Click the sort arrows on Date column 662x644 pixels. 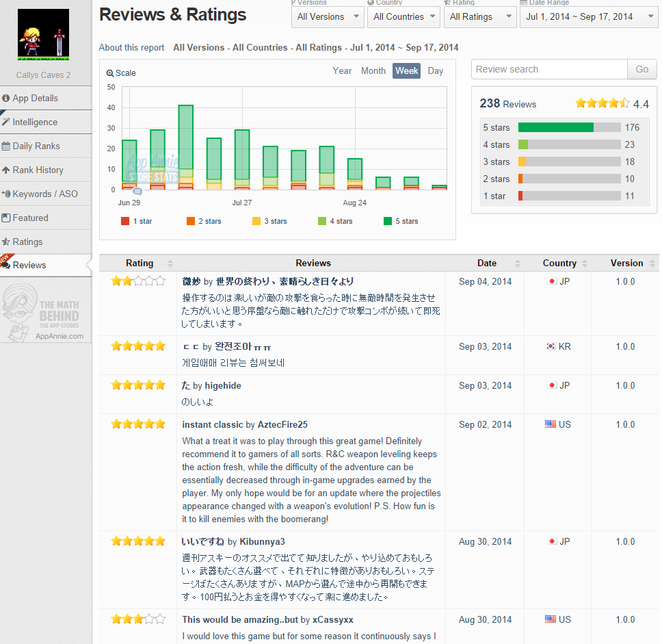point(517,263)
